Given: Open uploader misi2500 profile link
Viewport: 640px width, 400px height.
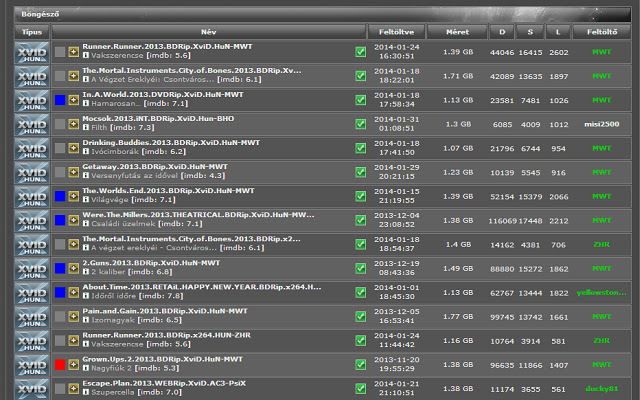Looking at the screenshot, I should point(601,123).
